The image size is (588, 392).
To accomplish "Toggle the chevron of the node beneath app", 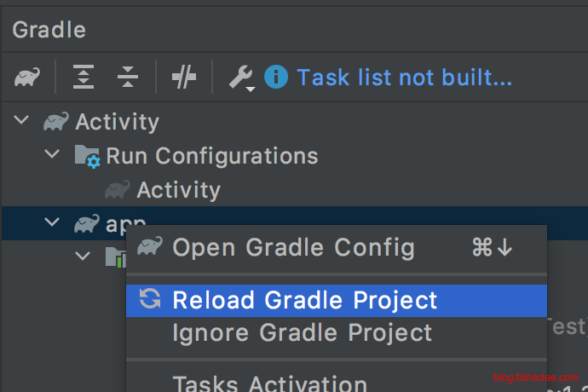I will tap(84, 255).
